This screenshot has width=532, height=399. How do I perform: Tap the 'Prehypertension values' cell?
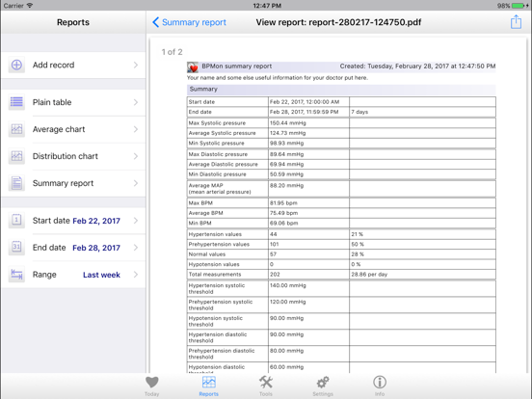click(x=227, y=244)
